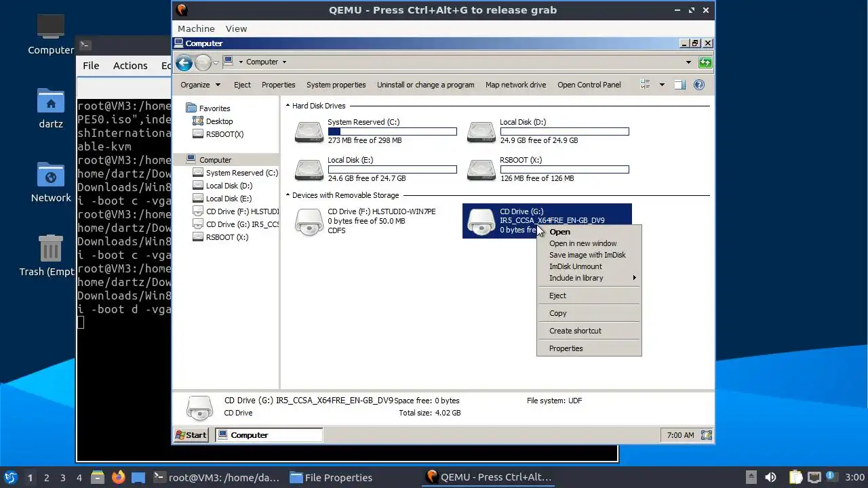Switch to workspace 3 in host panel
868x488 pixels.
pos(63,477)
